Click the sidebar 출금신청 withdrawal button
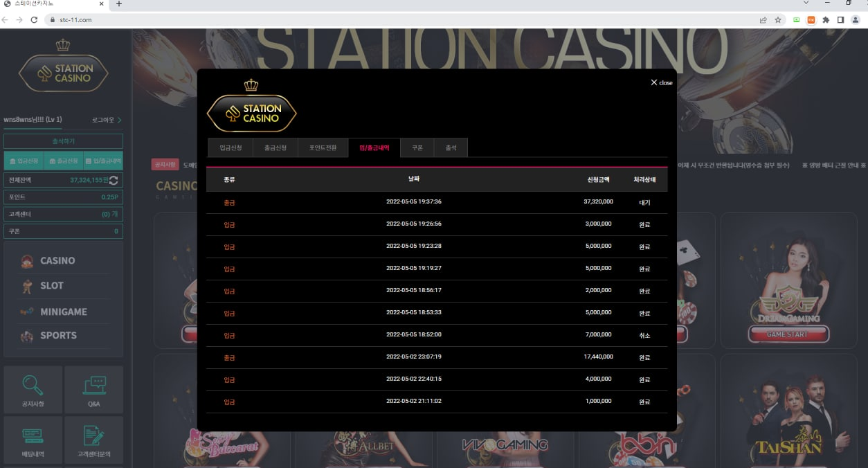The image size is (868, 468). tap(63, 161)
